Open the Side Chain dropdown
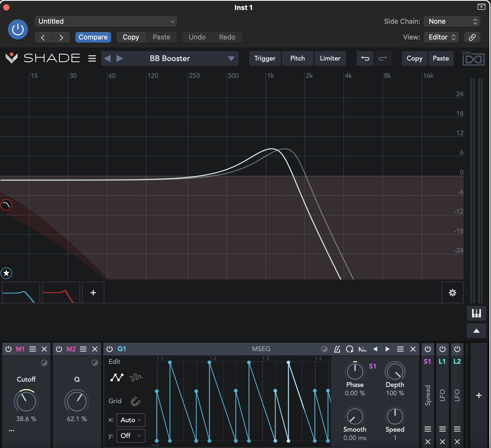 click(452, 21)
